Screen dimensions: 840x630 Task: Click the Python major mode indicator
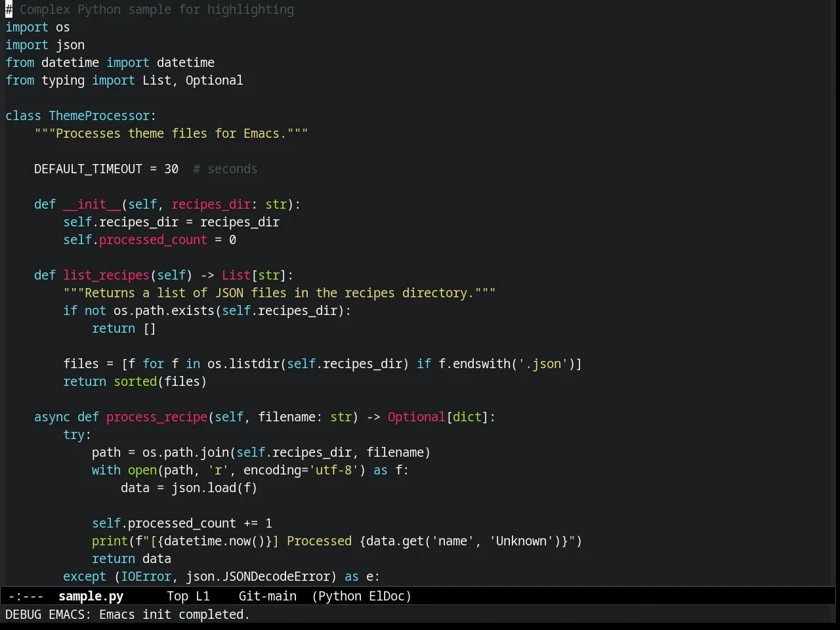point(340,596)
